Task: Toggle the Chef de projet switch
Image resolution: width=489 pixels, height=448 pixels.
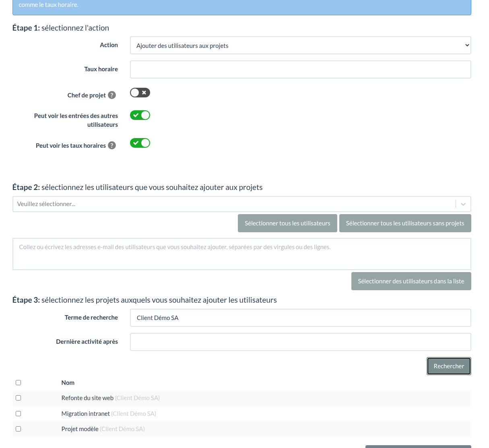Action: point(140,93)
